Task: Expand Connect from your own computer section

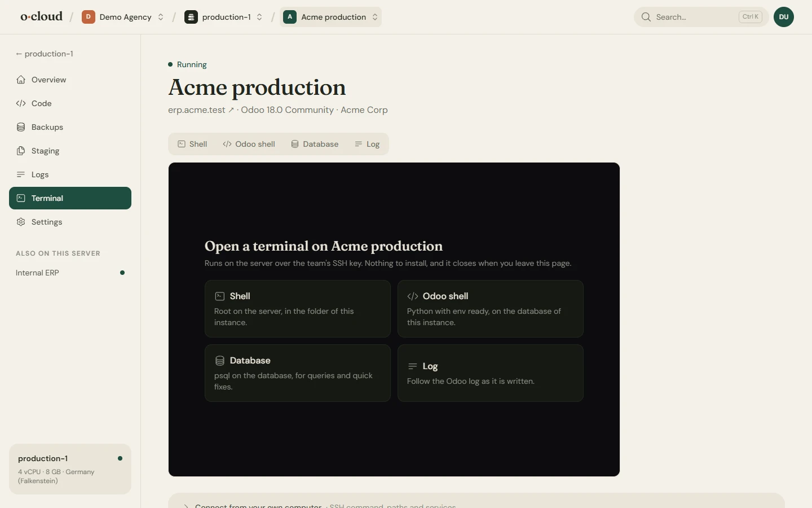Action: [476, 502]
